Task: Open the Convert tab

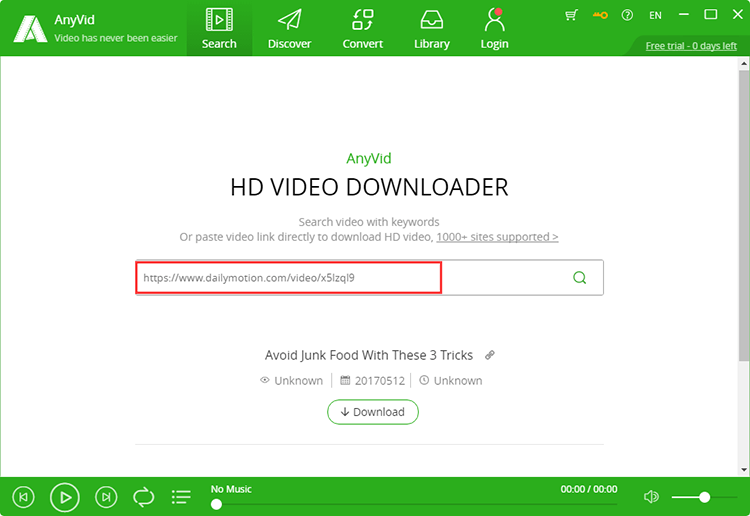Action: 363,28
